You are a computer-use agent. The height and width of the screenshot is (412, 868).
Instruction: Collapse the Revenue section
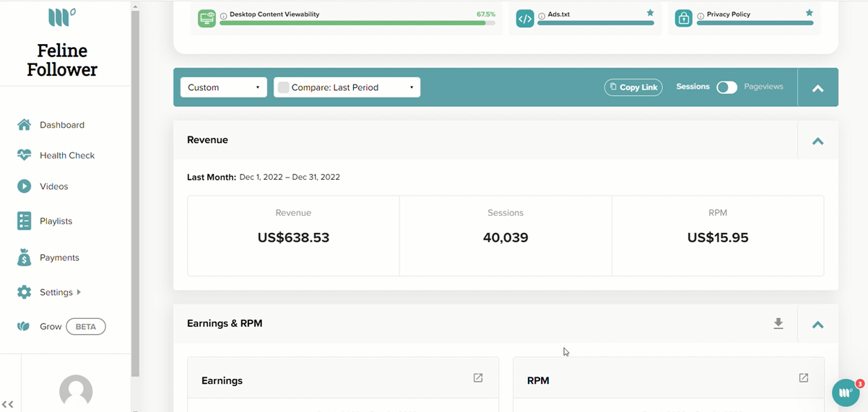tap(818, 141)
